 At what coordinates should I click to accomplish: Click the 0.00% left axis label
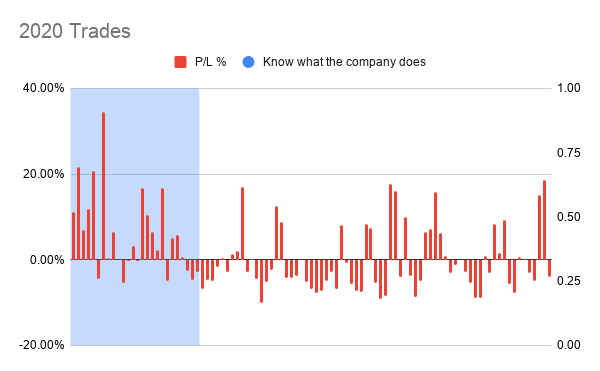(47, 260)
